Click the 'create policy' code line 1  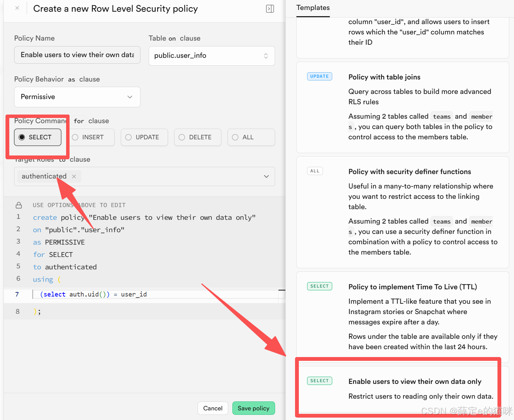click(144, 218)
